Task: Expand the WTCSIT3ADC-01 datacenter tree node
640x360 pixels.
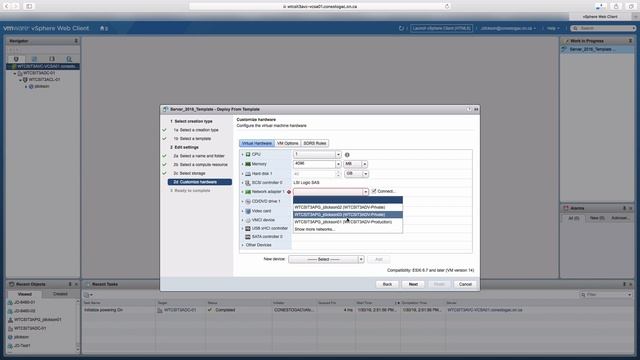Action: pos(15,73)
